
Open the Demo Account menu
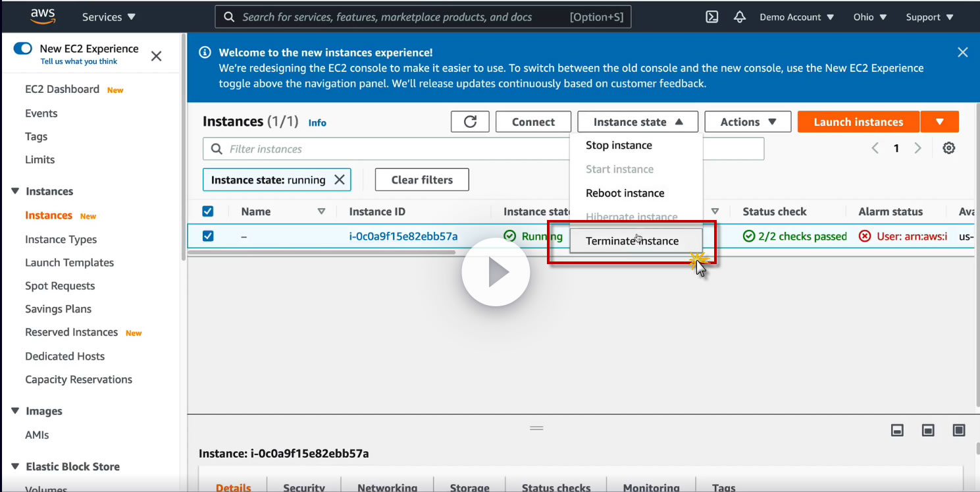click(x=796, y=17)
